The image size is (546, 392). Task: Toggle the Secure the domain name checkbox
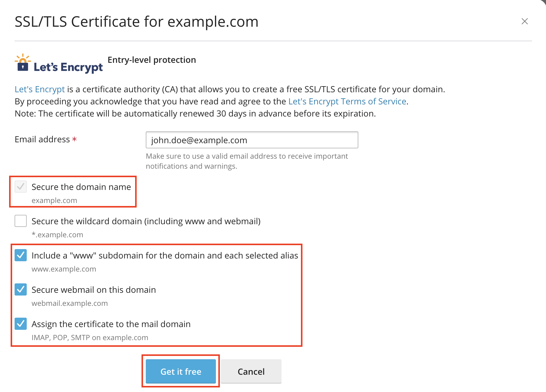click(x=21, y=187)
